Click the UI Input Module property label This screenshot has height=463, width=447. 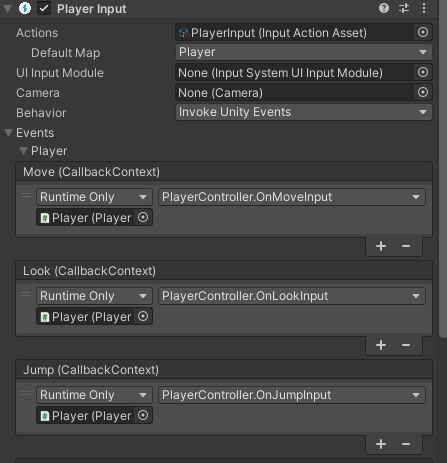point(60,73)
